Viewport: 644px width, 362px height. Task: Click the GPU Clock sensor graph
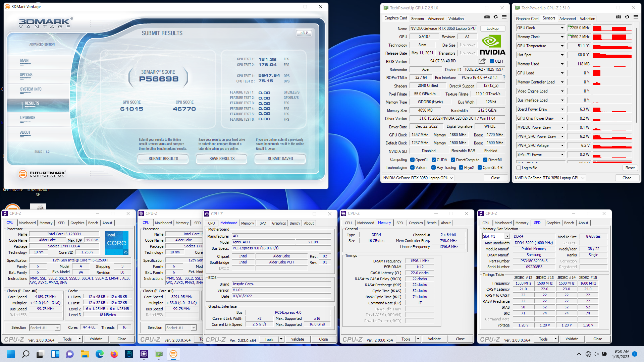[x=612, y=28]
